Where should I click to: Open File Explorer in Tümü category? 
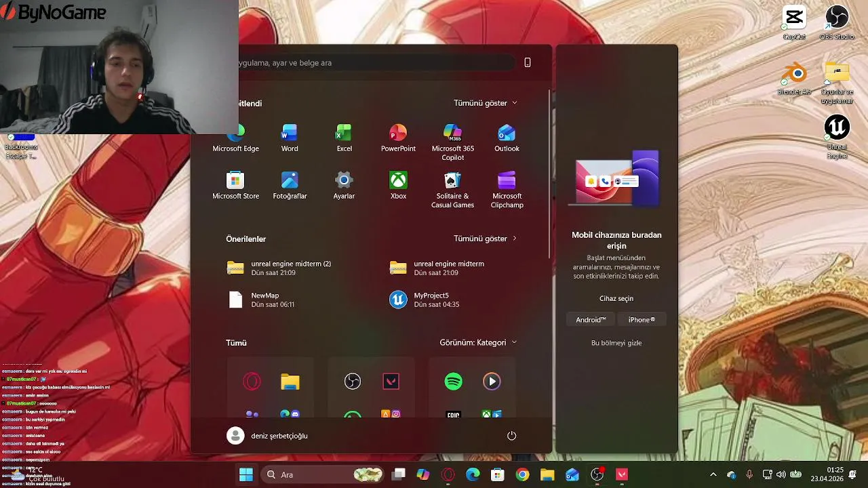click(290, 382)
